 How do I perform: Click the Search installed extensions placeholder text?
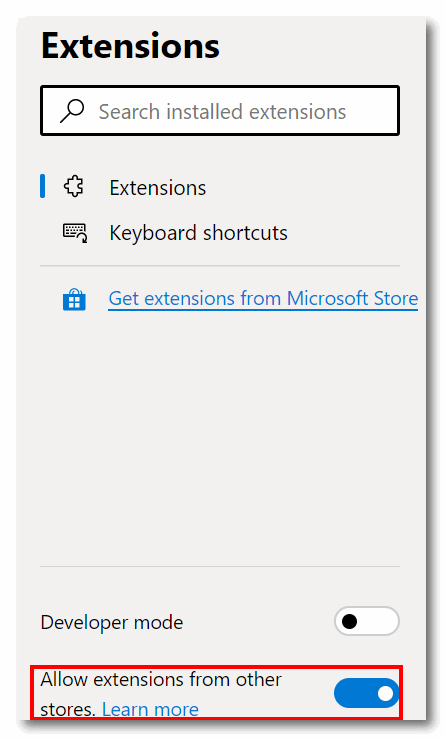point(222,112)
